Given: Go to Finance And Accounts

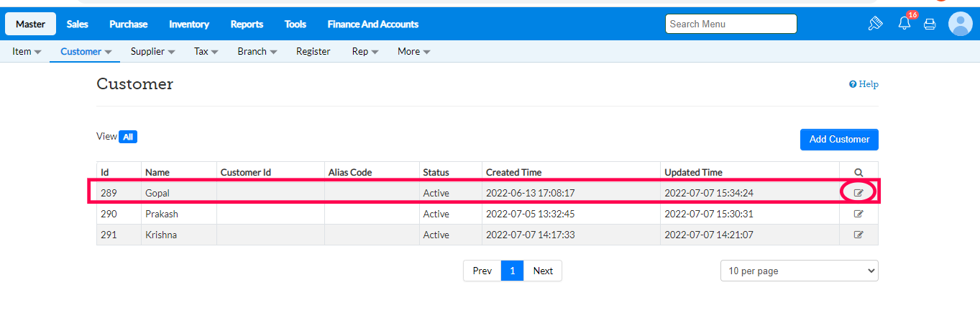Looking at the screenshot, I should click(372, 24).
